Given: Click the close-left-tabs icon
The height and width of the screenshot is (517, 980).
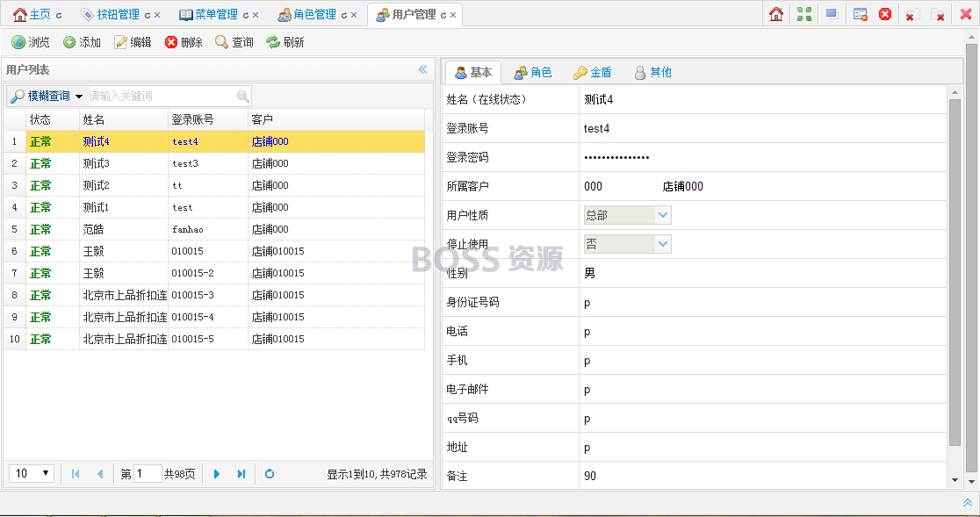Looking at the screenshot, I should [912, 15].
